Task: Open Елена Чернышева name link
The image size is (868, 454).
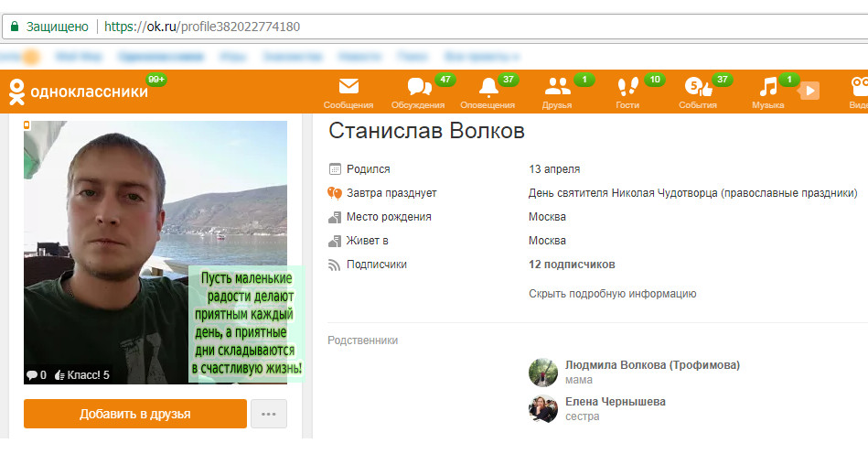Action: (615, 402)
